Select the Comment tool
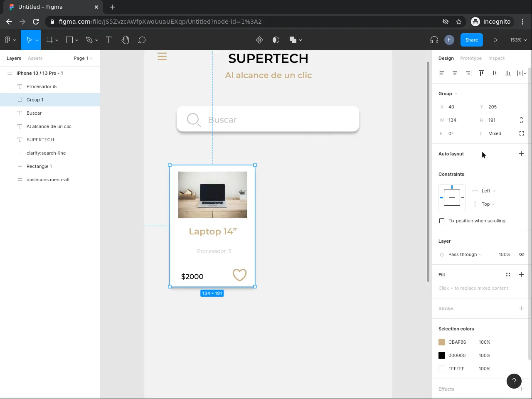The width and height of the screenshot is (532, 399). [142, 40]
